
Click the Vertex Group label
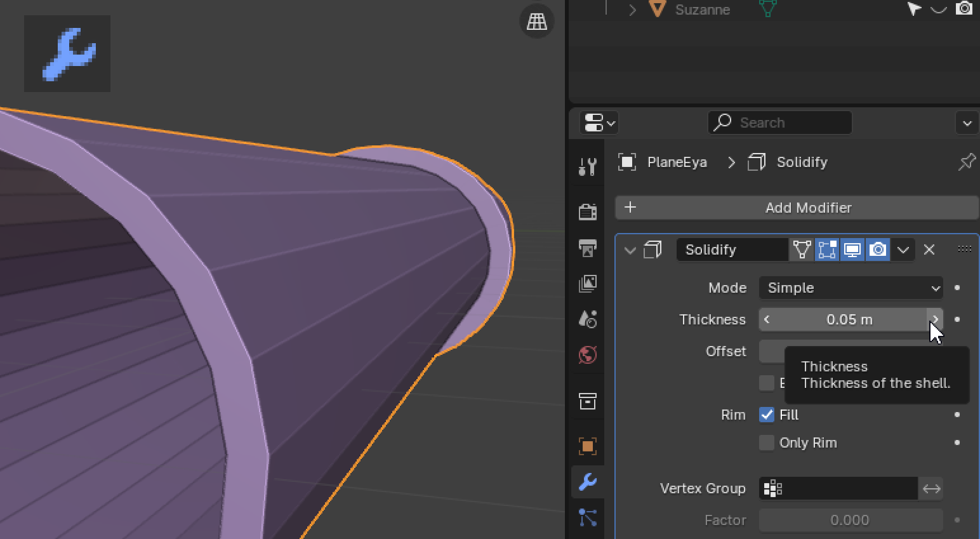click(703, 488)
